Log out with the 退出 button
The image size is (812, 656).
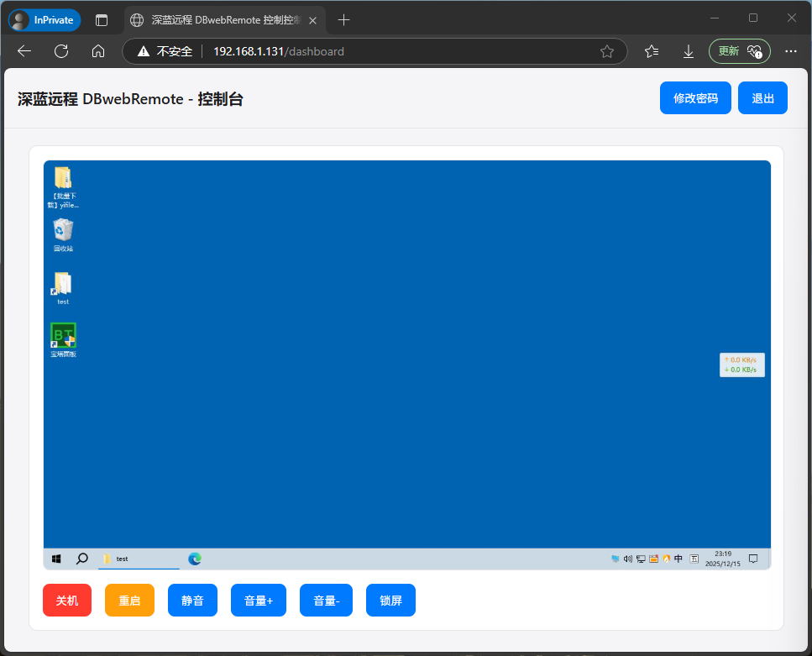(762, 97)
